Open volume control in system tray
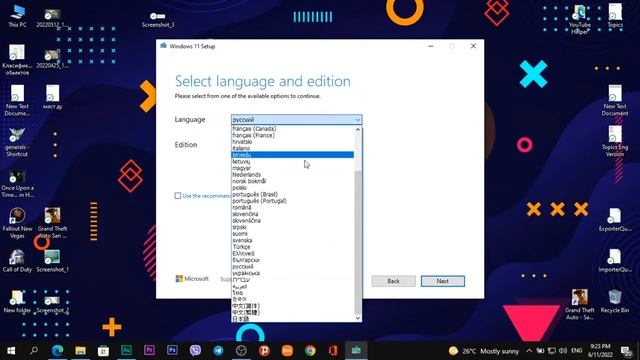 click(563, 351)
